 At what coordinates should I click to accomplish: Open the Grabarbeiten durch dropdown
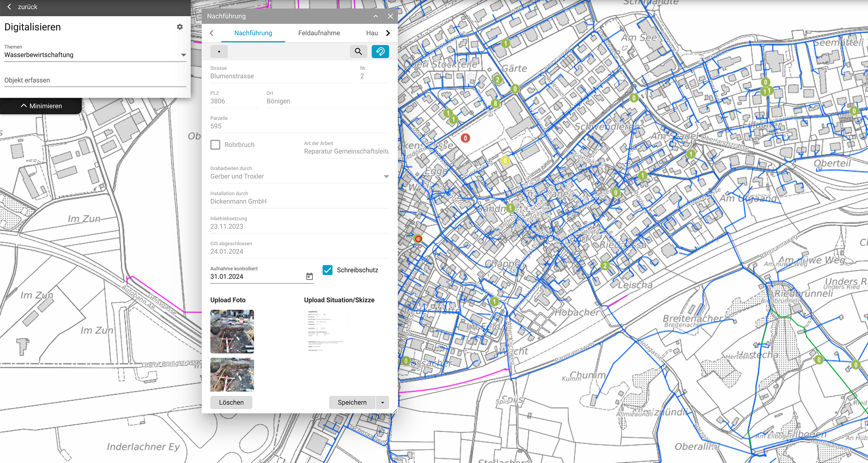click(x=386, y=176)
